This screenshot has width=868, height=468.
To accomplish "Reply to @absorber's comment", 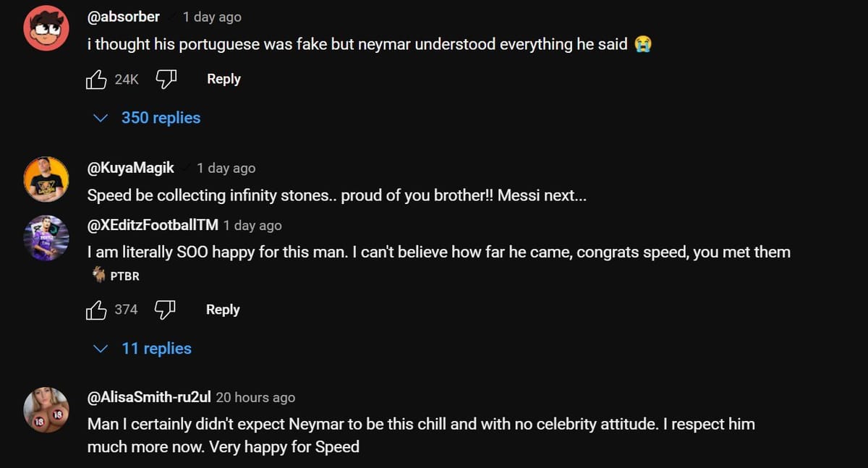I will (x=223, y=78).
